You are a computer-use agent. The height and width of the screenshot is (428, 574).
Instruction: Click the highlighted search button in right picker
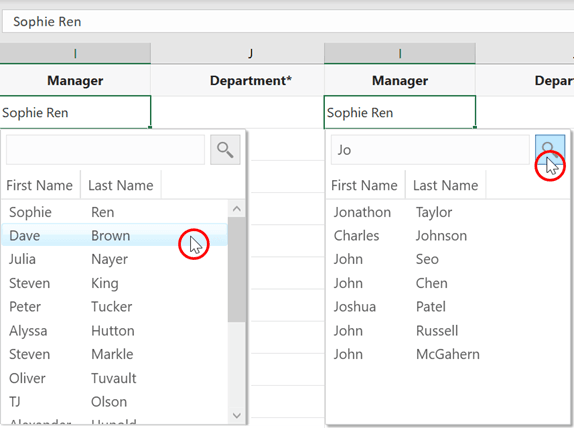550,149
